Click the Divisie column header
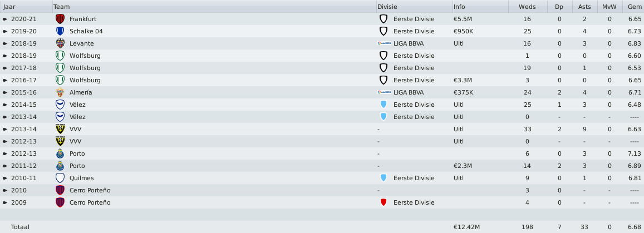Screen dimensions: 644x233 (415, 7)
